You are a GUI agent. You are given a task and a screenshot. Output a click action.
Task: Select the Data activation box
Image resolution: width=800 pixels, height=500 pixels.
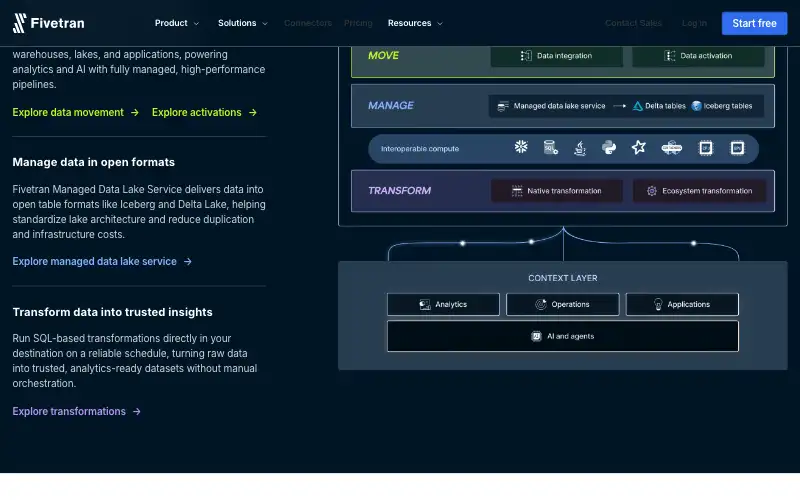pos(698,56)
